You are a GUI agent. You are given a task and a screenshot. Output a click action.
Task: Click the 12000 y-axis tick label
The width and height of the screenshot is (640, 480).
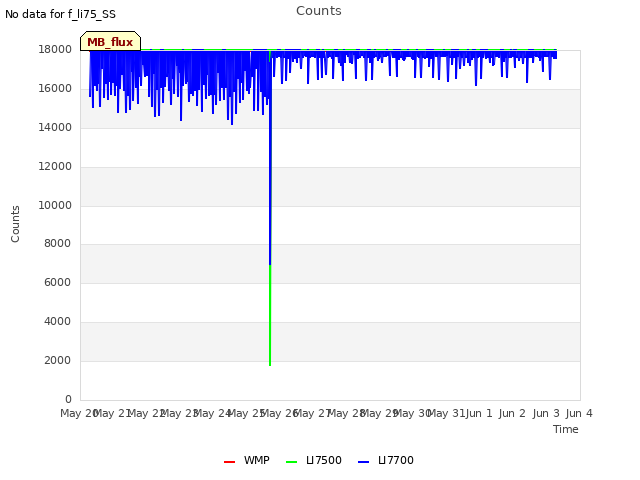pyautogui.click(x=55, y=167)
